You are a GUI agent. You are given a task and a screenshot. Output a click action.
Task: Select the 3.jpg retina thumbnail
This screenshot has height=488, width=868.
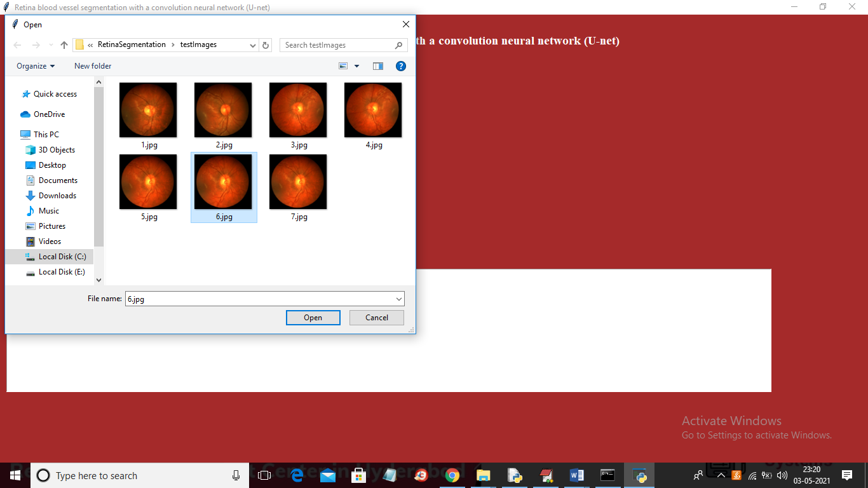pos(298,110)
